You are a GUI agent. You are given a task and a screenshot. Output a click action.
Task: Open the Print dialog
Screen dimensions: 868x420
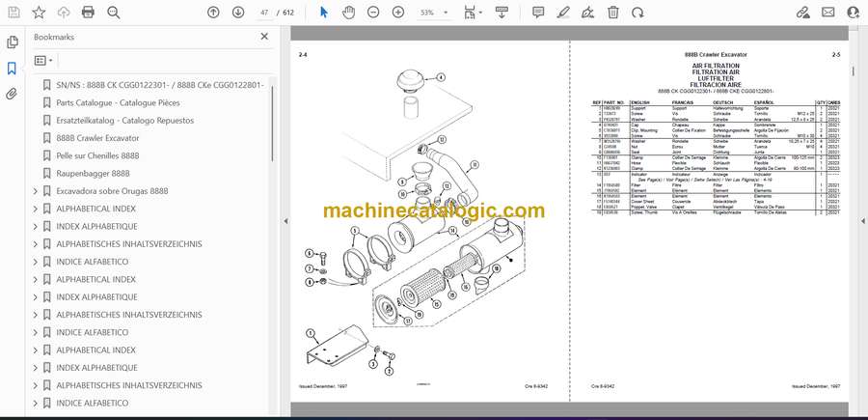pos(88,13)
